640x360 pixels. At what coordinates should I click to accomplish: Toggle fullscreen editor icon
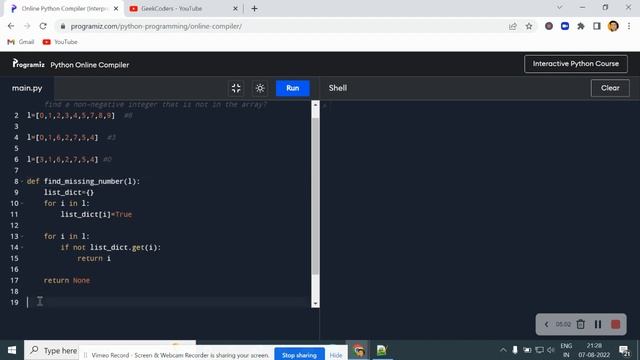[x=236, y=88]
